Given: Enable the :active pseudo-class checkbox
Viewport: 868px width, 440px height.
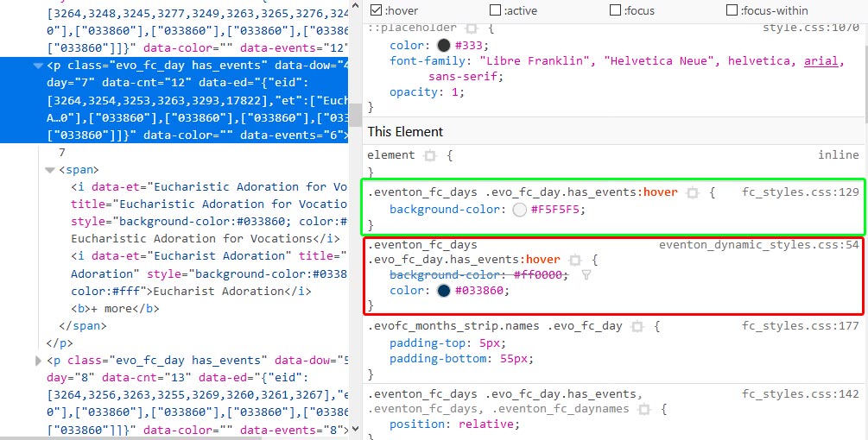Looking at the screenshot, I should coord(495,10).
